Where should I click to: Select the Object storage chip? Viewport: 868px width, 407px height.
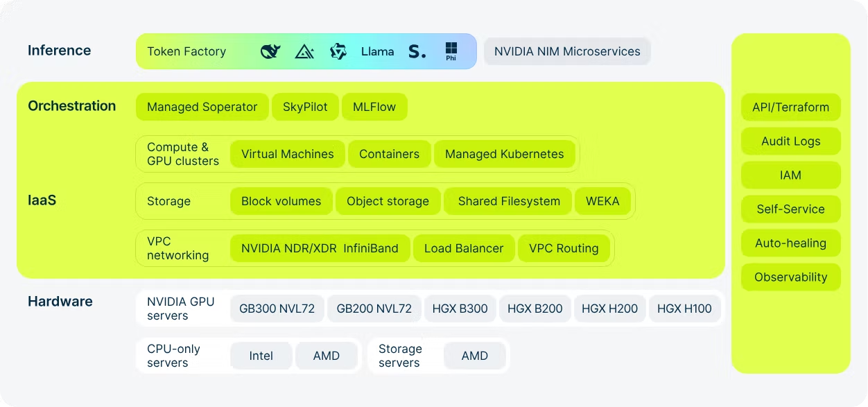[388, 201]
